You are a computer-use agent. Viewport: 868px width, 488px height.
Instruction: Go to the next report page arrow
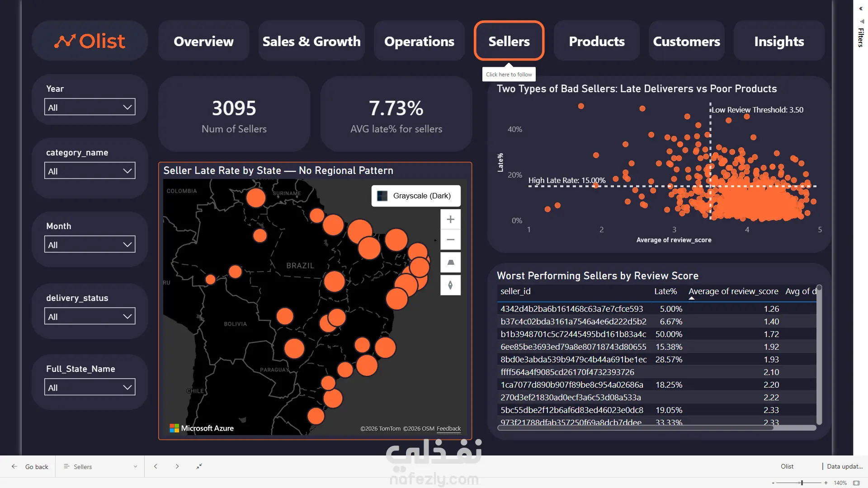pos(177,466)
